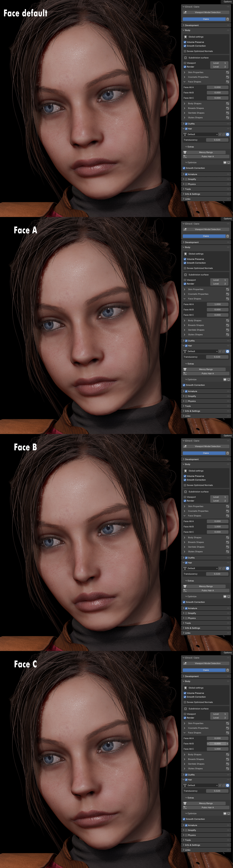
Task: Reset Cosmetic Properties in the Face default panel
Action: (x=228, y=77)
